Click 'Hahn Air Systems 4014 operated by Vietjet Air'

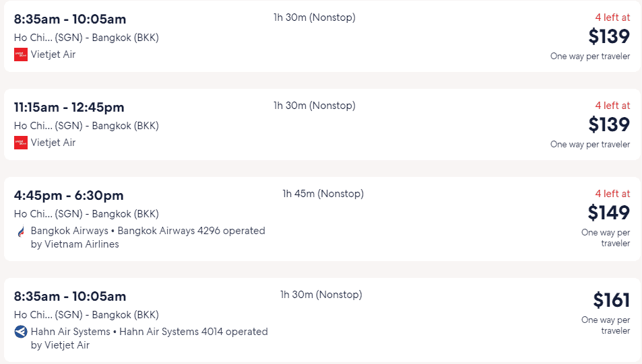click(149, 338)
